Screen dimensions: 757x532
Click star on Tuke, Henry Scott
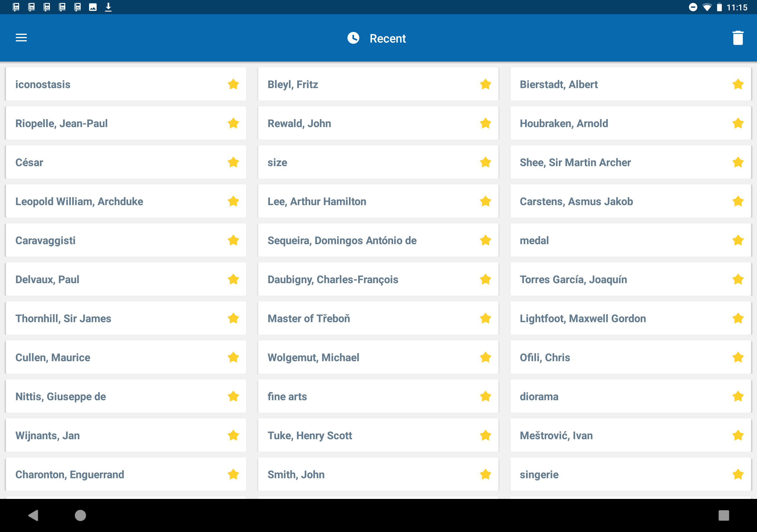click(x=485, y=435)
